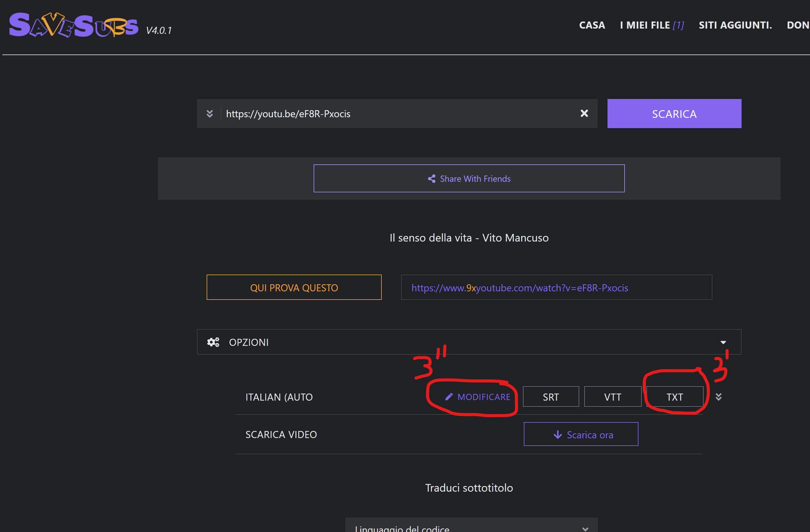Click the pencil icon beside MODIFICARE
Viewport: 810px width, 532px height.
point(449,396)
